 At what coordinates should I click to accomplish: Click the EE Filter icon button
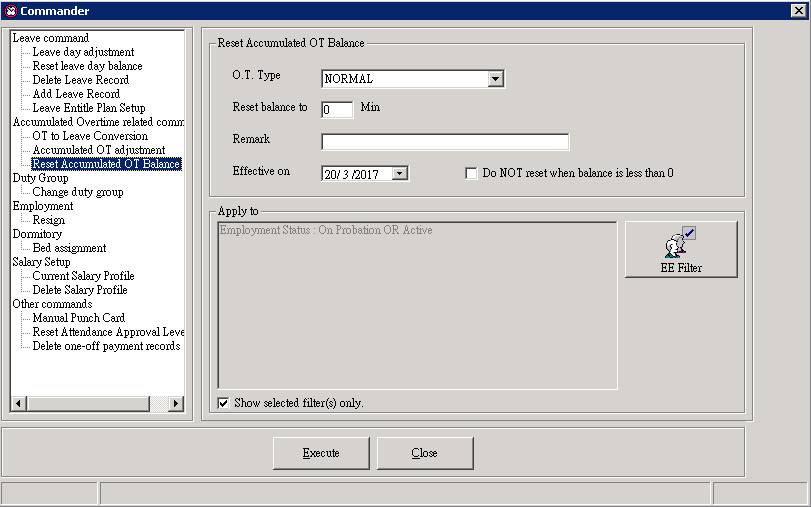pos(681,249)
